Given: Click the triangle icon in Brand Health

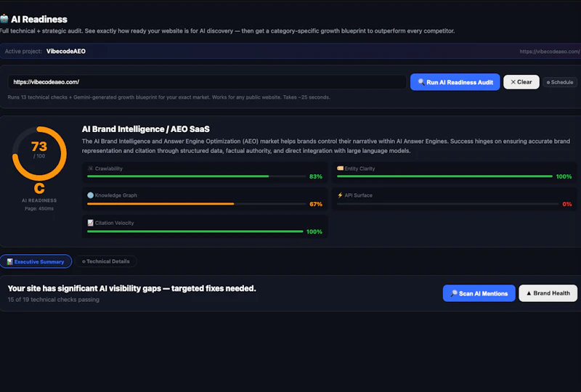Looking at the screenshot, I should 529,293.
